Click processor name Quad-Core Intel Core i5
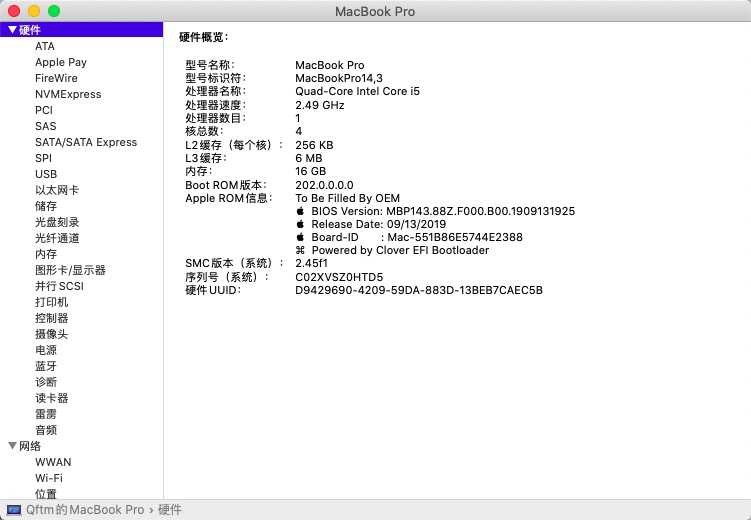Viewport: 751px width, 520px height. (357, 91)
